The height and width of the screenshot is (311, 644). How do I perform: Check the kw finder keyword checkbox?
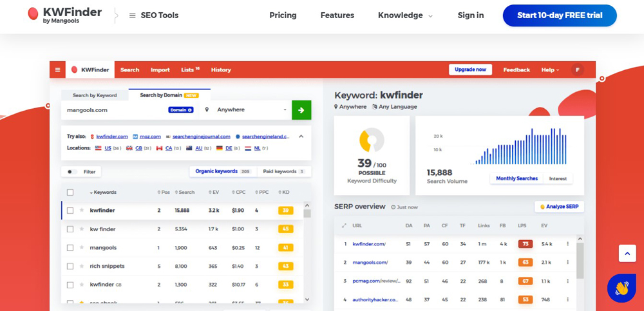(x=70, y=229)
